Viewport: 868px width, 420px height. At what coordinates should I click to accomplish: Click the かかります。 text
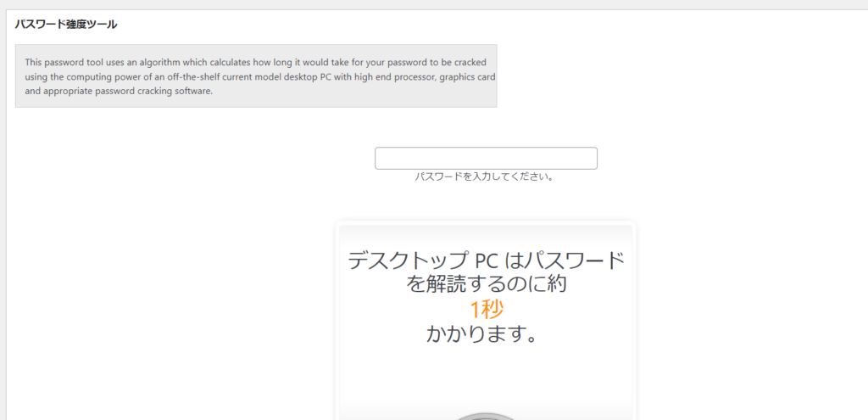(x=482, y=334)
